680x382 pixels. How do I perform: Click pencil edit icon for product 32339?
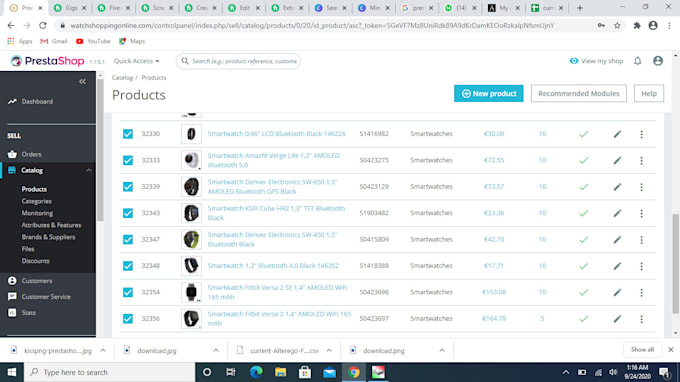(617, 187)
